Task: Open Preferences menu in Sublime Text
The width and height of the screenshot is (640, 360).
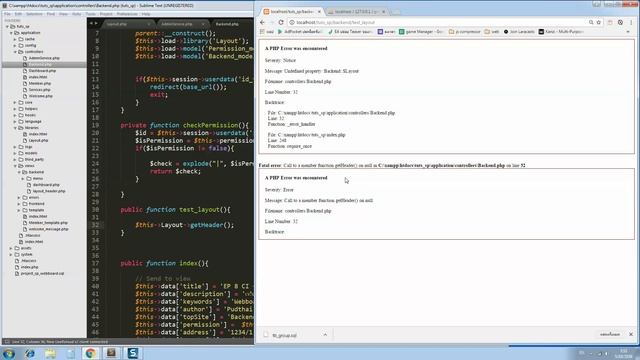Action: coord(127,14)
